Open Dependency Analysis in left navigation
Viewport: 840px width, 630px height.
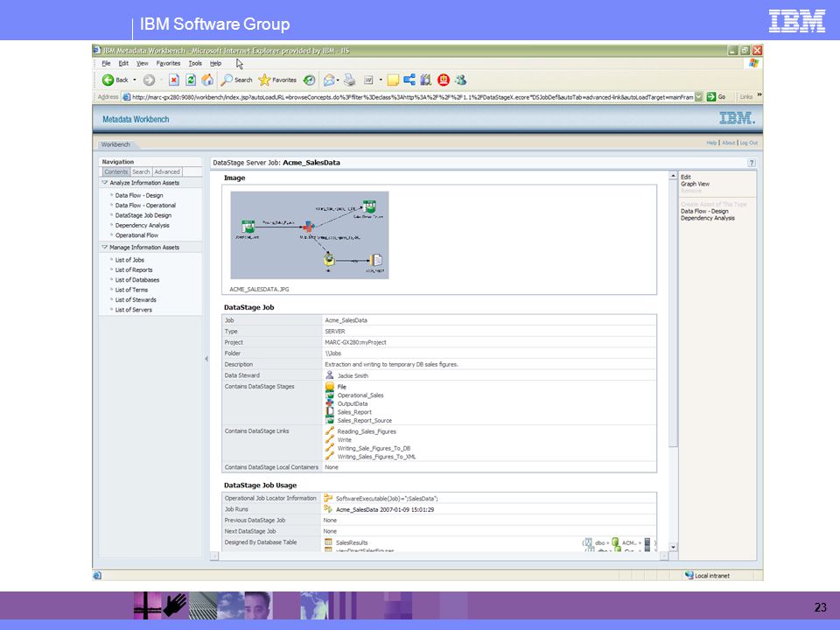click(142, 226)
